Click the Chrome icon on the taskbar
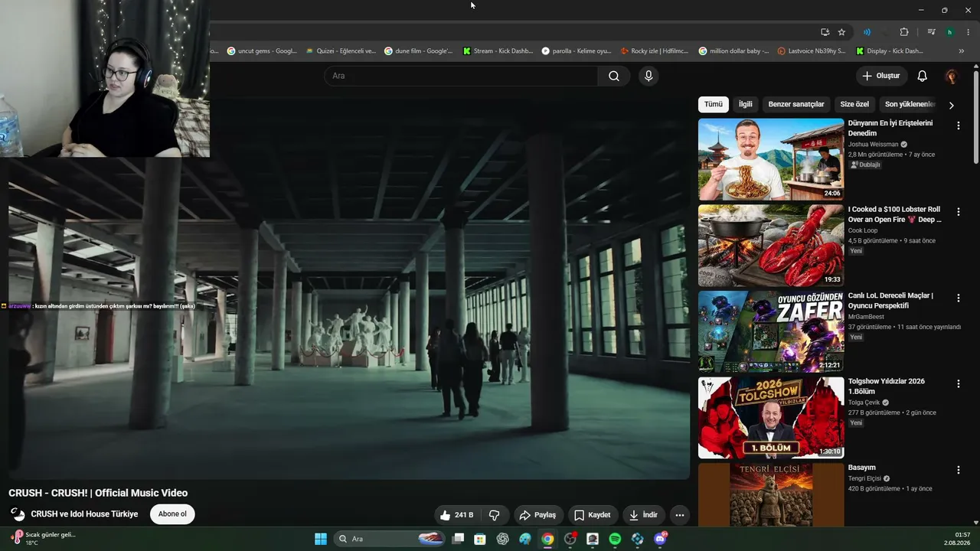The width and height of the screenshot is (980, 551). pos(547,539)
